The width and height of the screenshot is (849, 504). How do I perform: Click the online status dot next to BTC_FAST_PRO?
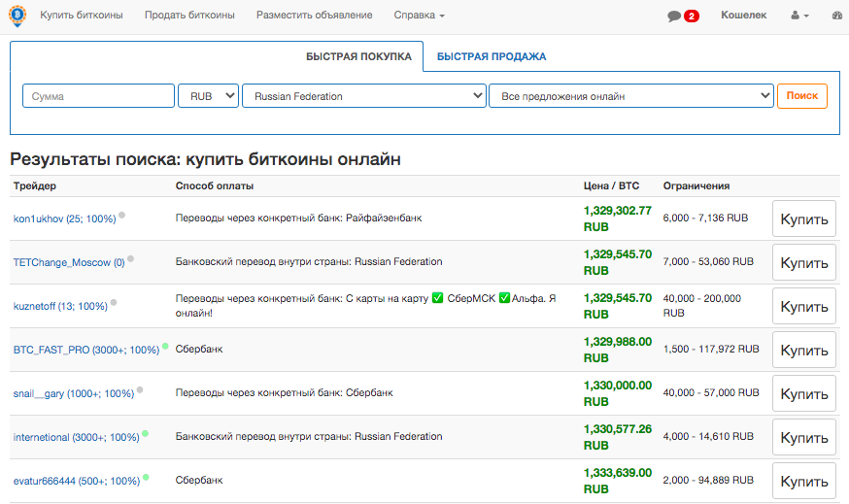(x=165, y=347)
